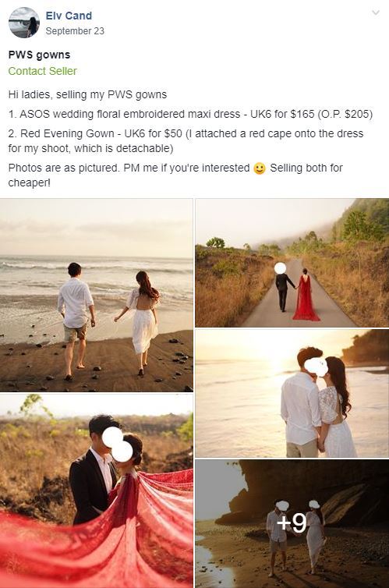Click the Contact Seller link
The height and width of the screenshot is (588, 389).
click(42, 71)
